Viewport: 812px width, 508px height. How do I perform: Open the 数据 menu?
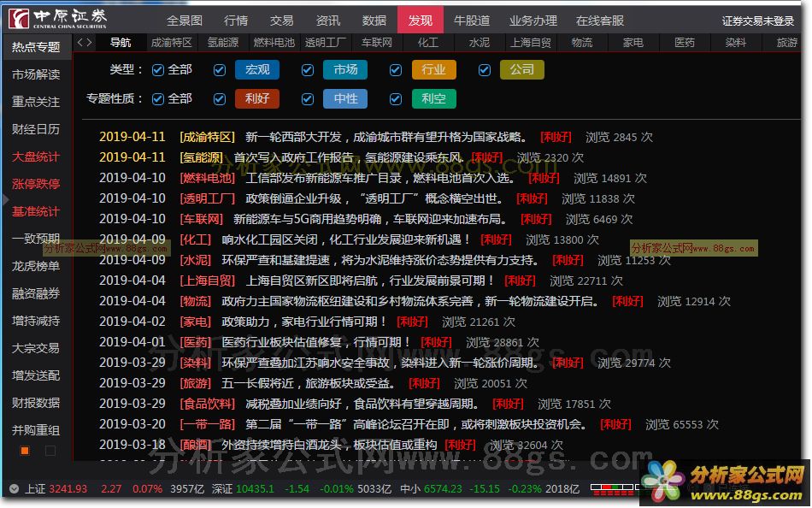point(374,21)
